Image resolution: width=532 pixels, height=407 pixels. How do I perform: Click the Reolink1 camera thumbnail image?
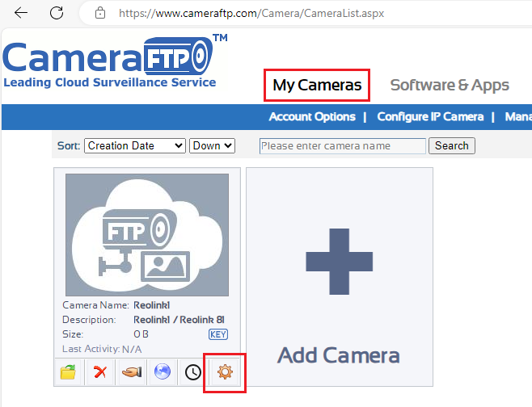tap(147, 235)
